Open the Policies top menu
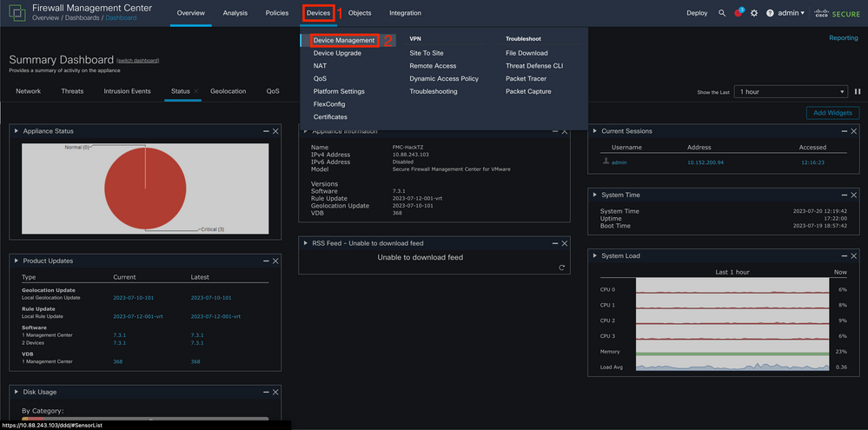This screenshot has width=868, height=430. point(277,13)
